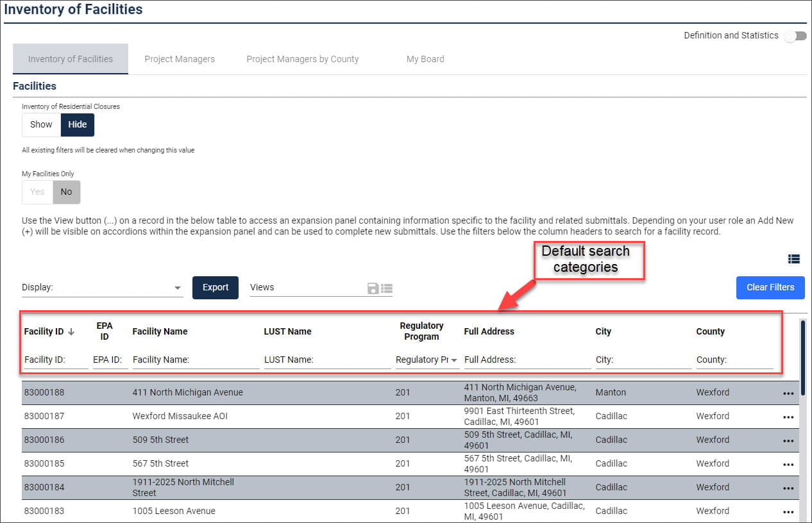Select Show for Residential Closures inventory
Viewport: 812px width, 523px height.
[x=41, y=125]
